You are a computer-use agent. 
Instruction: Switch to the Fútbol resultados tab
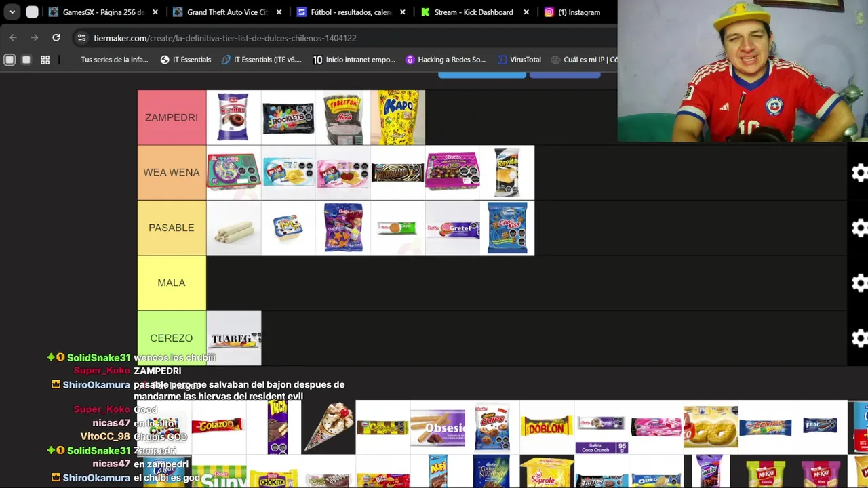pyautogui.click(x=351, y=12)
